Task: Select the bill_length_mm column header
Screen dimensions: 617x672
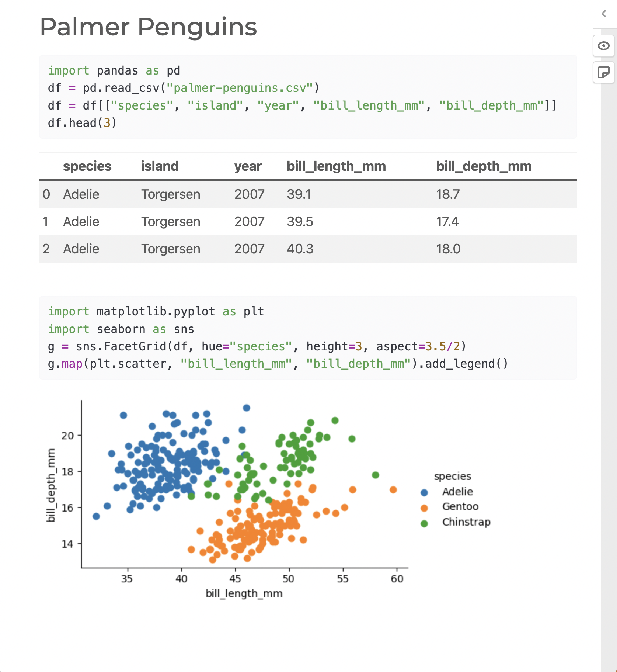Action: pos(336,166)
